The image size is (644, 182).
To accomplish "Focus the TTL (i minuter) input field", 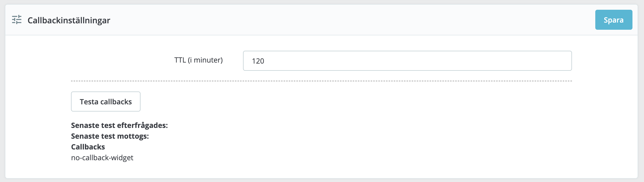I will [407, 61].
